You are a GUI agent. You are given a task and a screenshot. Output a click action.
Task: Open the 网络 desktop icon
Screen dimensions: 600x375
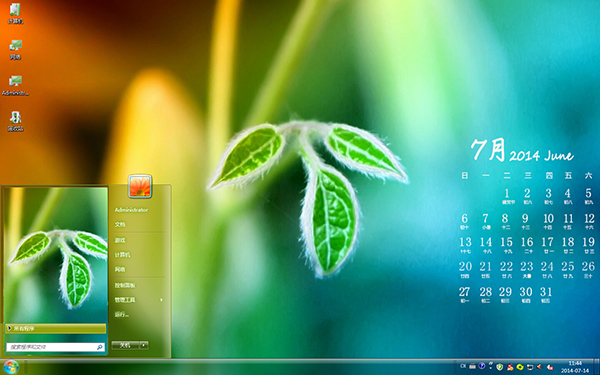(x=15, y=50)
